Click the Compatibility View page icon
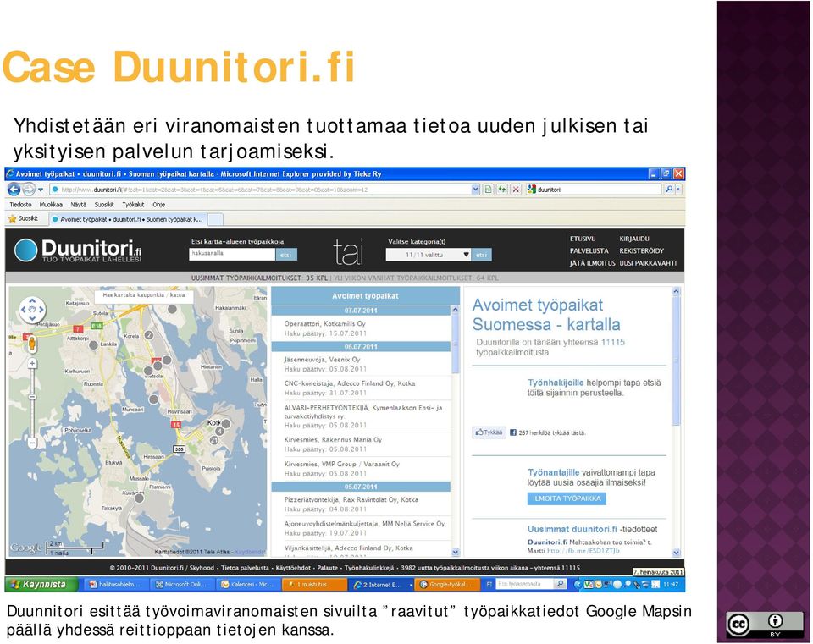Screen dimensions: 813x644 point(488,190)
